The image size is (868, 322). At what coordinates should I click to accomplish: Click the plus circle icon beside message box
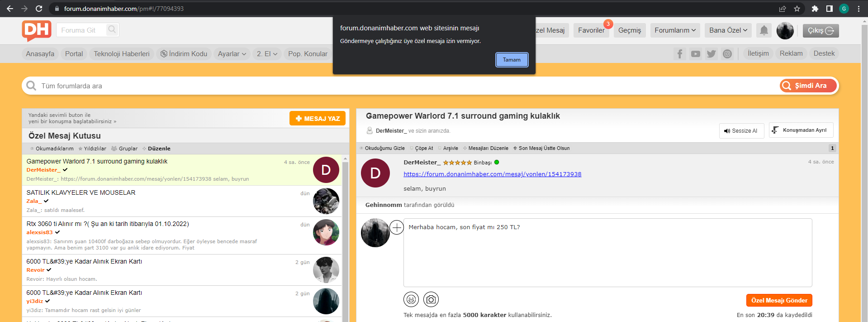[397, 227]
